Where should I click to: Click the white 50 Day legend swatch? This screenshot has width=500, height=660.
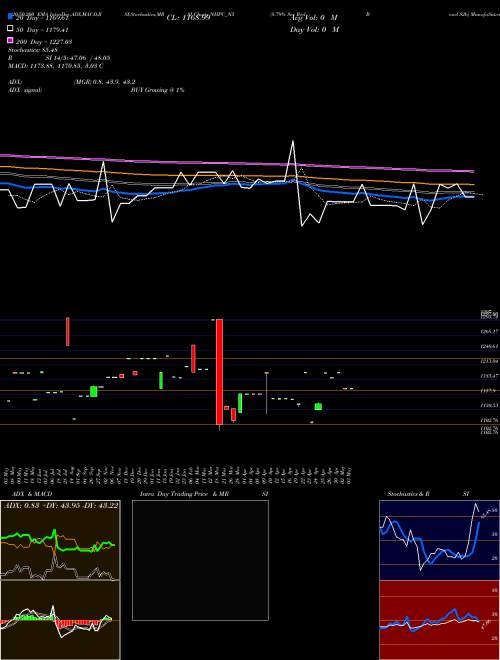(x=10, y=29)
